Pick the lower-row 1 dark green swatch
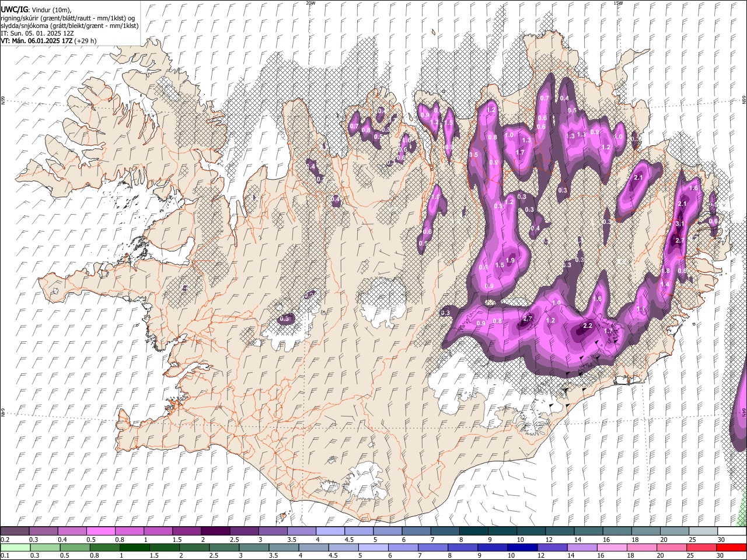This screenshot has width=747, height=560. [x=134, y=547]
